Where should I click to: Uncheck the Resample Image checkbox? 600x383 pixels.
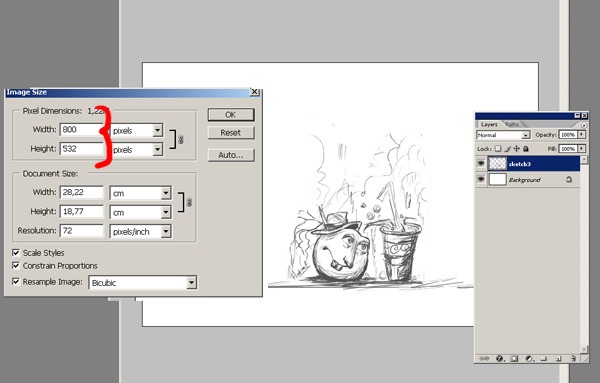pyautogui.click(x=16, y=282)
